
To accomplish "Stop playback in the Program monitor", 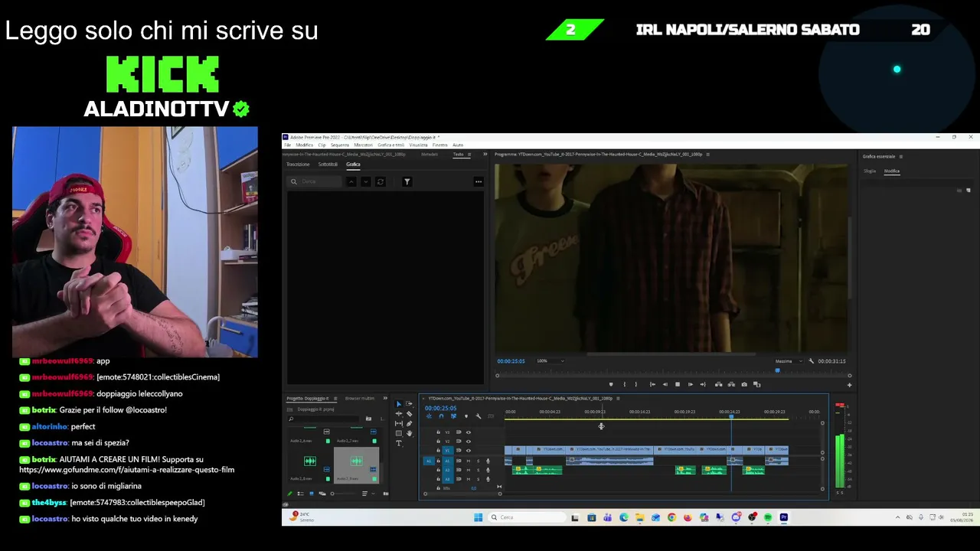I will click(678, 384).
